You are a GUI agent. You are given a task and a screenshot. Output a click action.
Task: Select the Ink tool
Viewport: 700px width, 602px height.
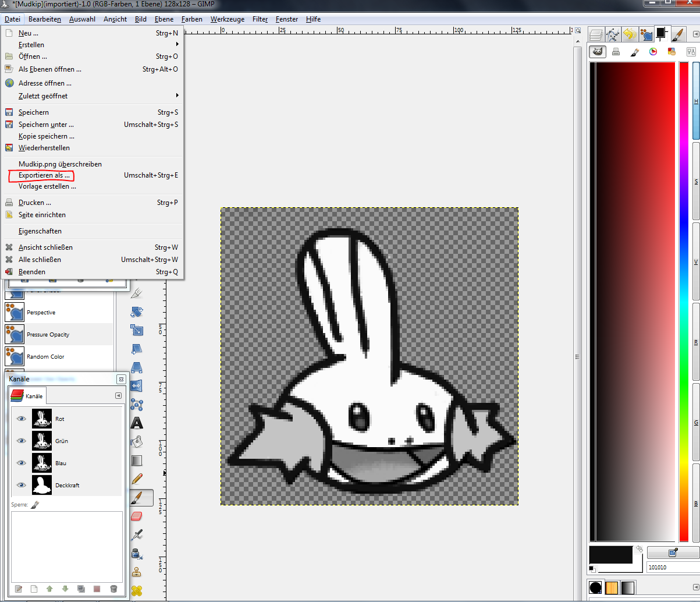coord(137,553)
